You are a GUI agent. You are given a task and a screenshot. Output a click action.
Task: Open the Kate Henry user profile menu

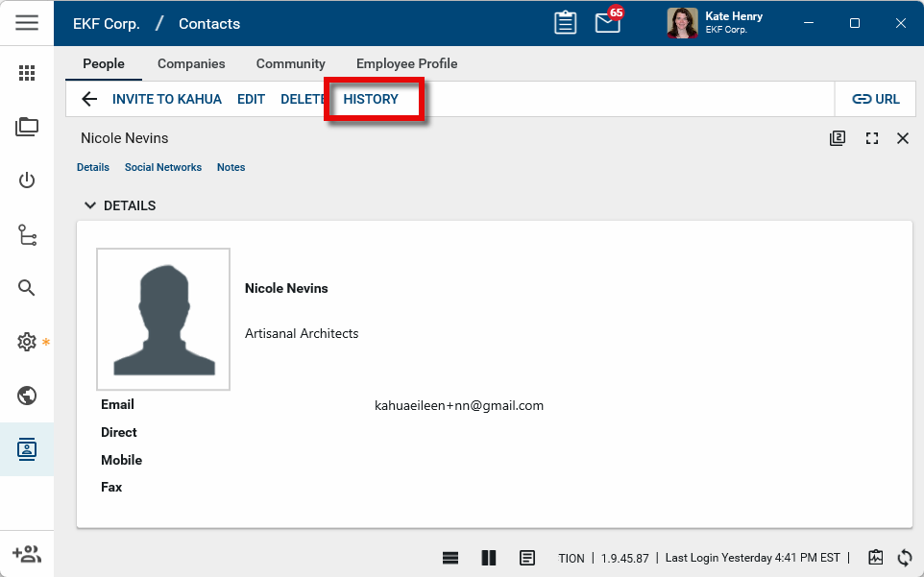[x=716, y=23]
